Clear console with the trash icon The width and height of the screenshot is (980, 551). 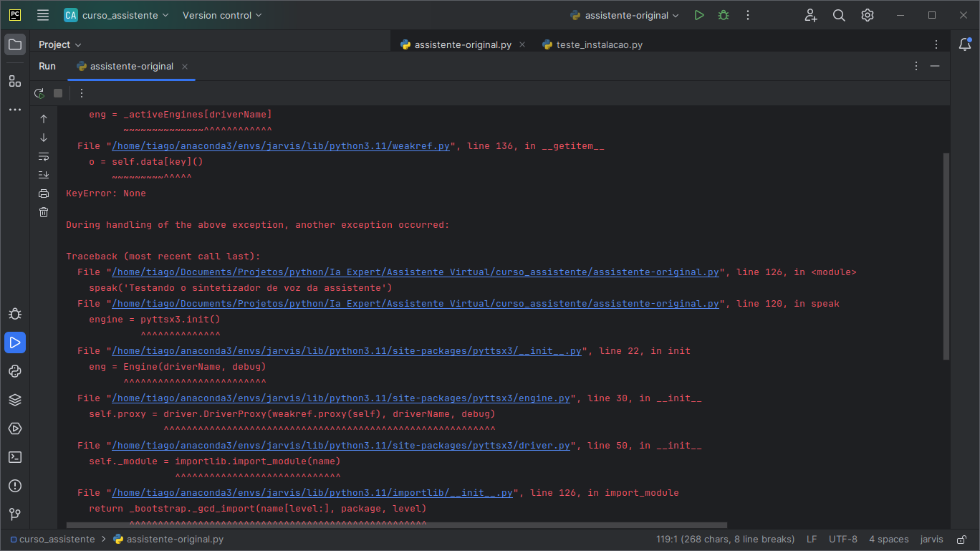point(44,212)
